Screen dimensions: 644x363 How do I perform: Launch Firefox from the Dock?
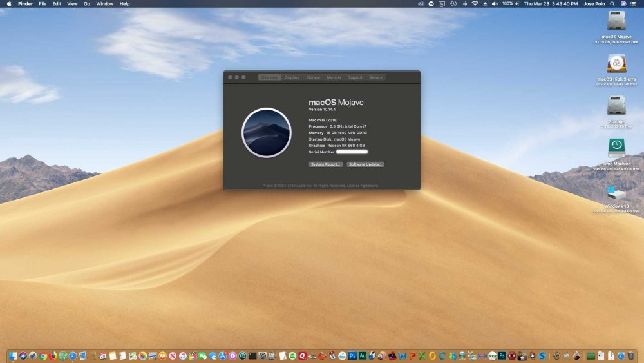tap(53, 356)
